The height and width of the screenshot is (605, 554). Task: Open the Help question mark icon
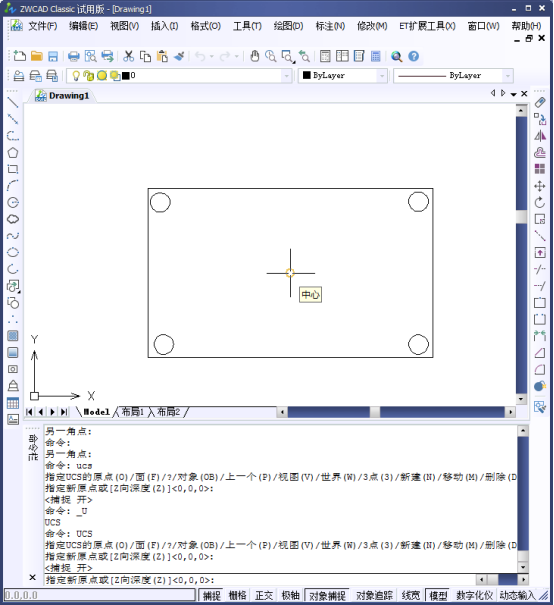pos(414,56)
